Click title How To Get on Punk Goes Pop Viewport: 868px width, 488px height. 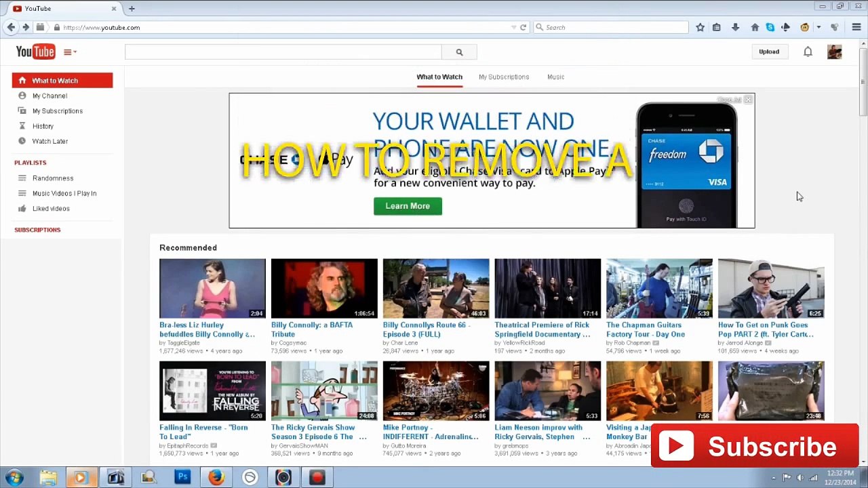click(x=766, y=329)
